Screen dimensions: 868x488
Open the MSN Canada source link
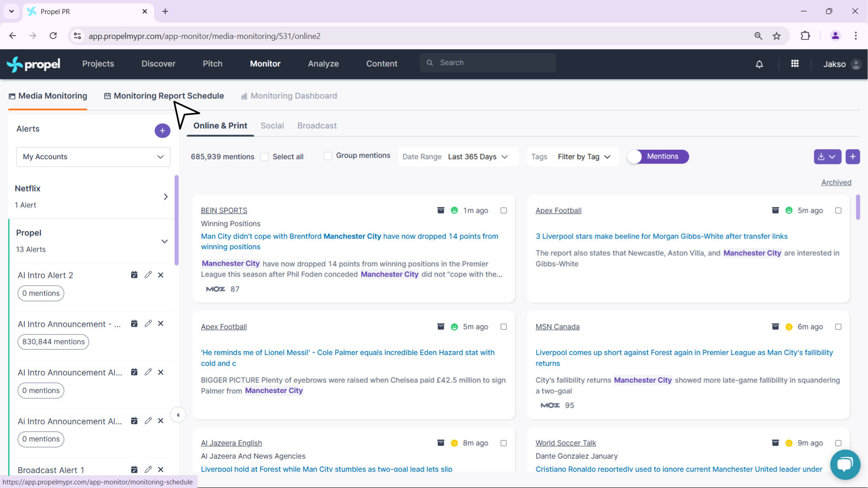(557, 327)
